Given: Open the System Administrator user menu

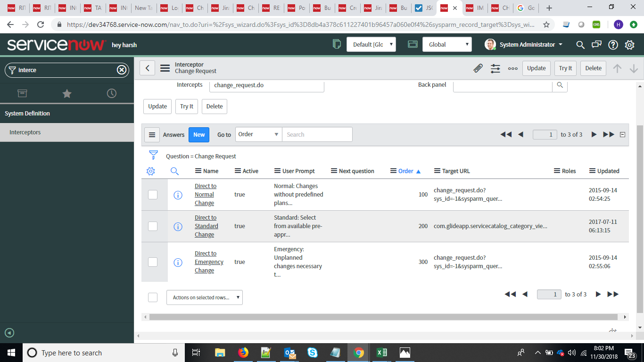Looking at the screenshot, I should coord(523,45).
